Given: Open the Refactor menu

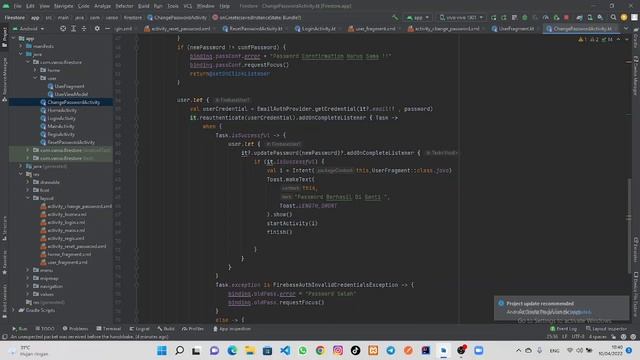Looking at the screenshot, I should tap(124, 6).
